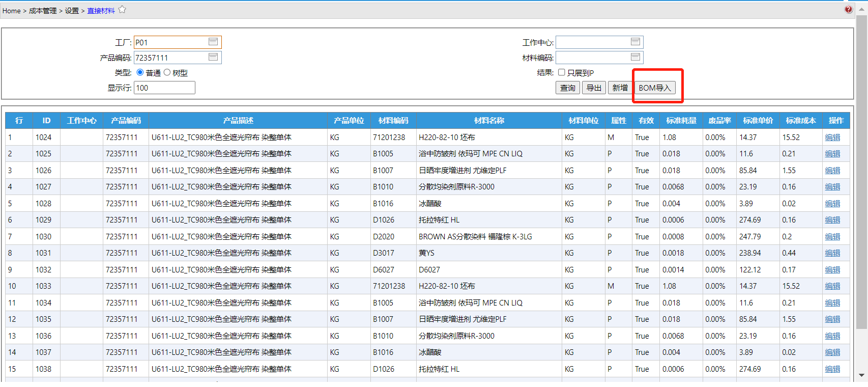
Task: Sort by the 标准耗量 column header
Action: tap(681, 121)
